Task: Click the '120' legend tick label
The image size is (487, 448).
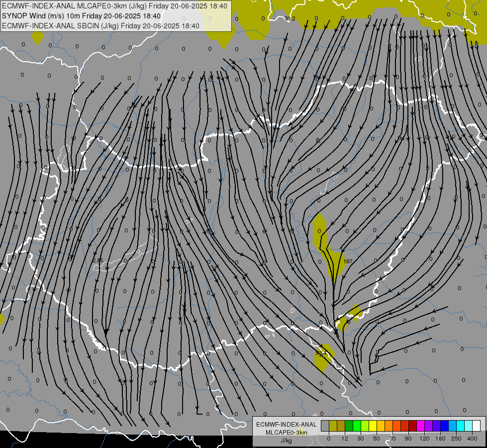Action: pos(424,439)
